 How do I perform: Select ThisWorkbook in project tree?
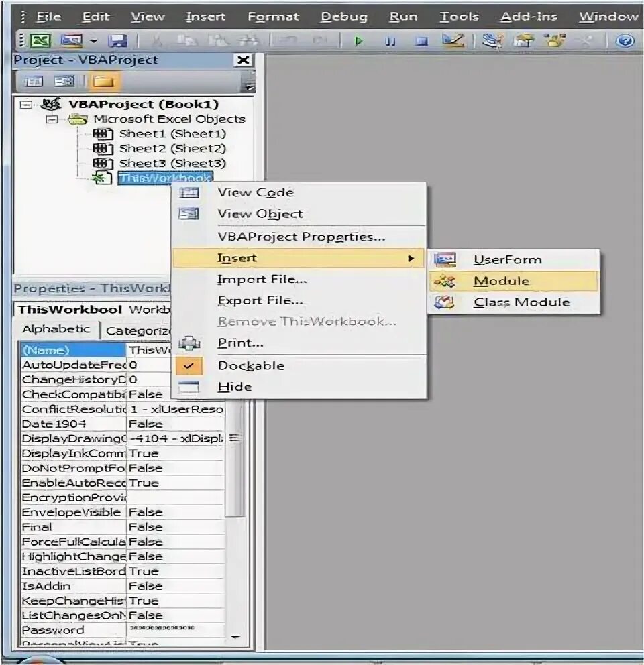165,178
